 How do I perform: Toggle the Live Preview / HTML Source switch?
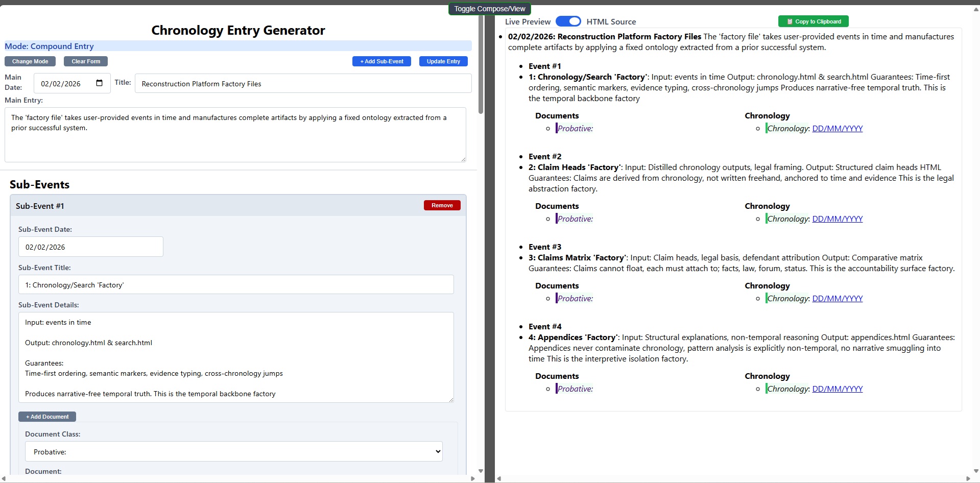[x=568, y=21]
